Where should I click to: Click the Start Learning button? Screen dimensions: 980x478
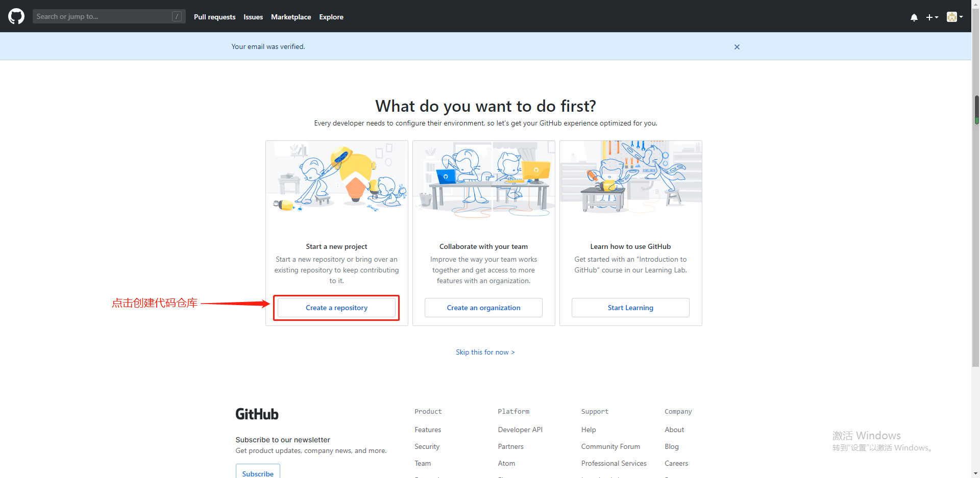click(630, 308)
